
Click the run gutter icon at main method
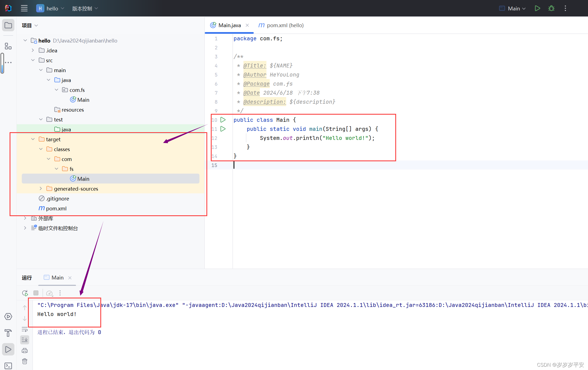pyautogui.click(x=223, y=129)
